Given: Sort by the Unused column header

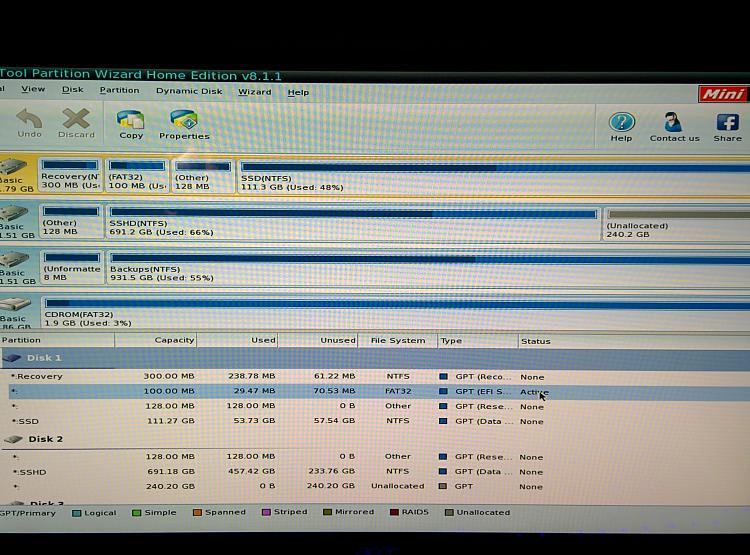Looking at the screenshot, I should pos(318,341).
